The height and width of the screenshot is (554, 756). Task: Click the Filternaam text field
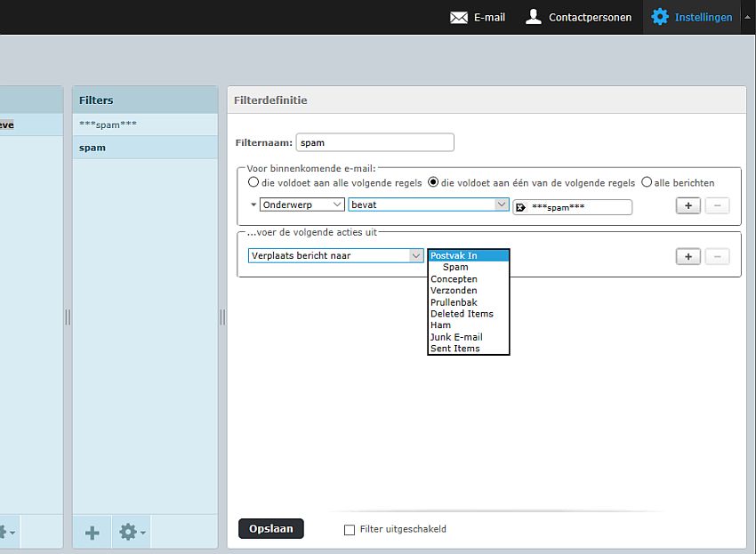coord(374,142)
